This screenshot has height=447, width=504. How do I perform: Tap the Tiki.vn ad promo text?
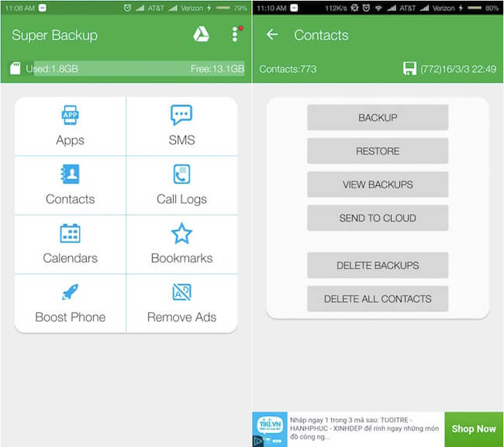click(x=364, y=428)
